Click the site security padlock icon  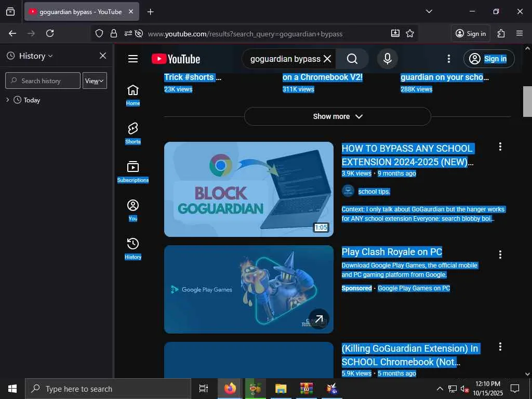114,33
